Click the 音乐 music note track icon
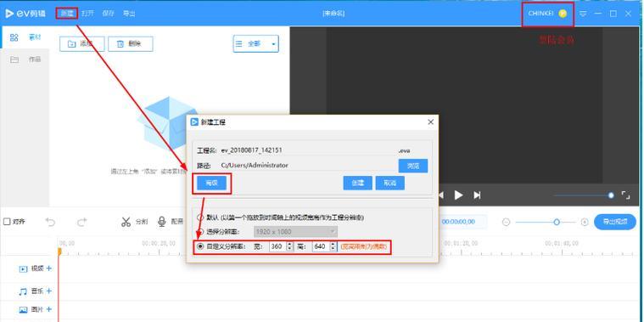This screenshot has width=644, height=322. coord(23,291)
